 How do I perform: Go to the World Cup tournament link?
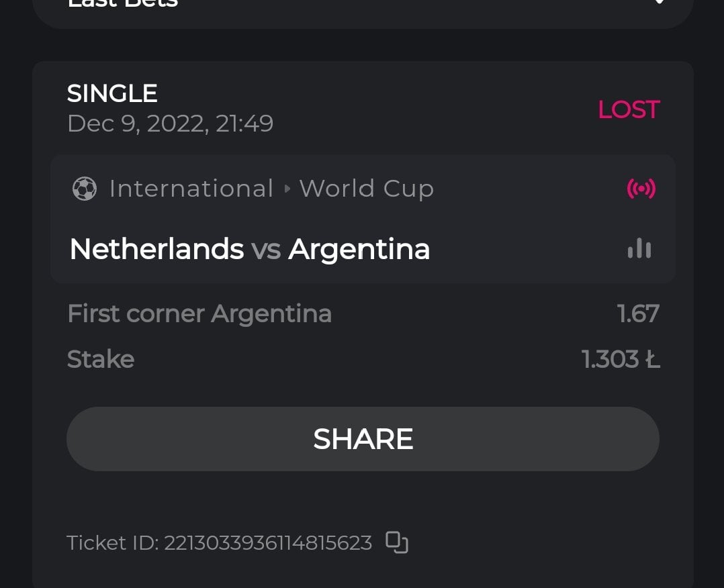[x=367, y=189]
